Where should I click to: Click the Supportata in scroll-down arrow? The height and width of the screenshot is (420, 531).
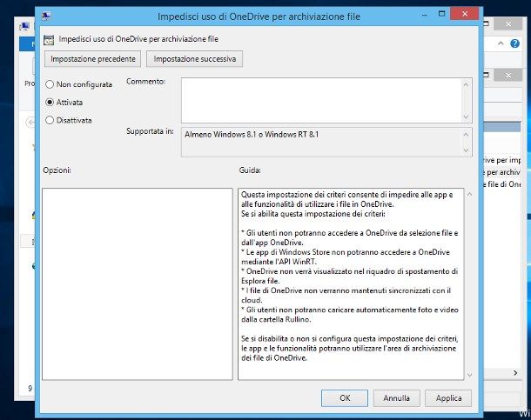[x=466, y=150]
